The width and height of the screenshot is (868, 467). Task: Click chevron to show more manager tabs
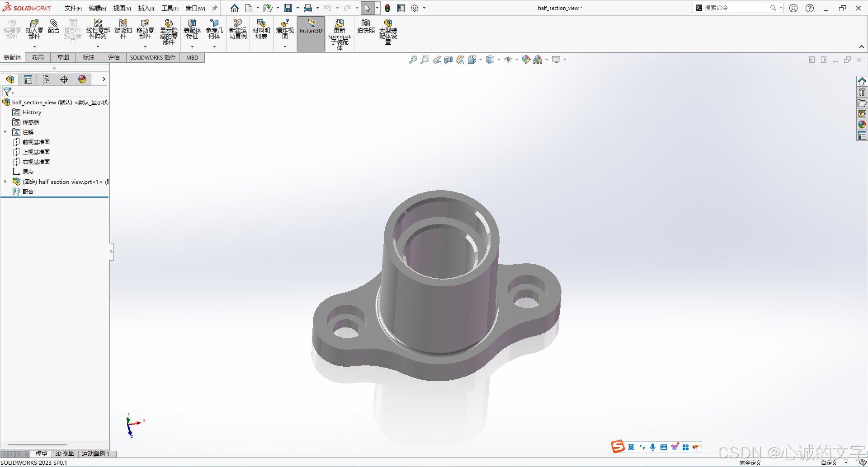coord(104,79)
